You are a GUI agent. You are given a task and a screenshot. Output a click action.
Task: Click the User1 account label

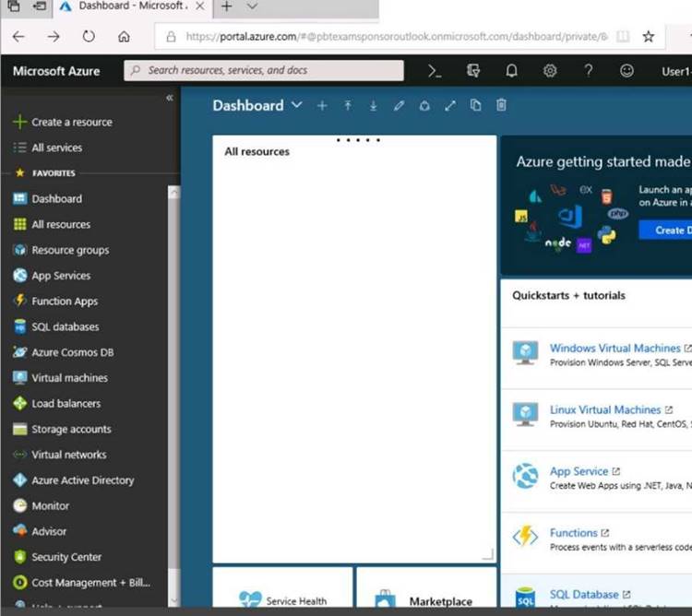pos(676,71)
